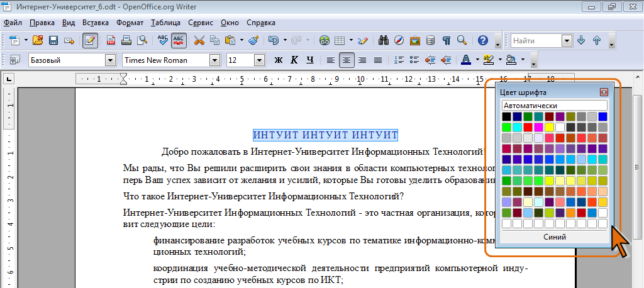Click the Print file directly icon
This screenshot has height=288, width=644.
(126, 40)
